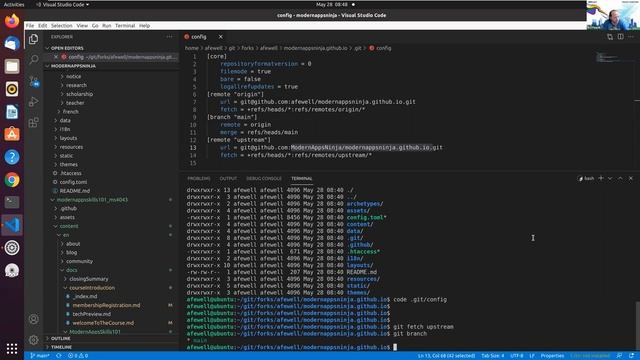The image size is (640, 360).
Task: Open the Run and Debug view icon
Action: [x=33, y=102]
